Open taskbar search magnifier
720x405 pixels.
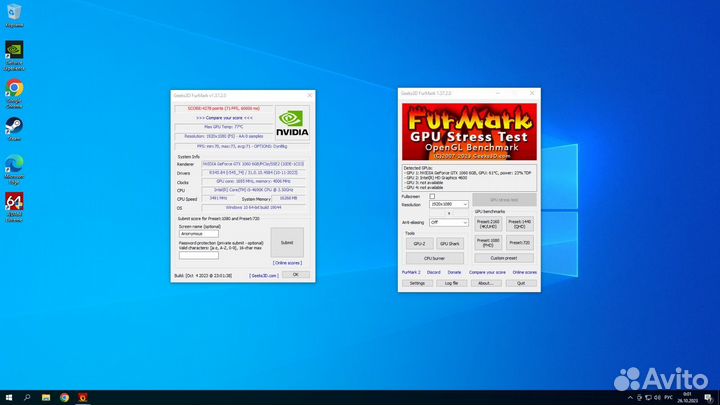pos(27,398)
